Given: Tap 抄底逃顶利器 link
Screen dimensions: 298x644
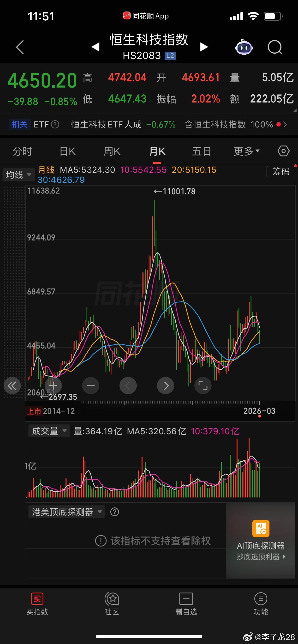Looking at the screenshot, I should 261,557.
